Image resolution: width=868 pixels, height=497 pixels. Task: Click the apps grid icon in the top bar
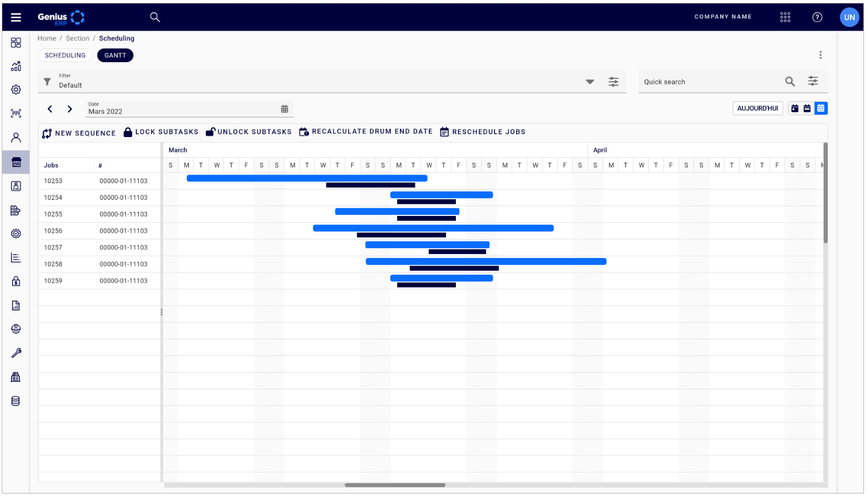(785, 17)
